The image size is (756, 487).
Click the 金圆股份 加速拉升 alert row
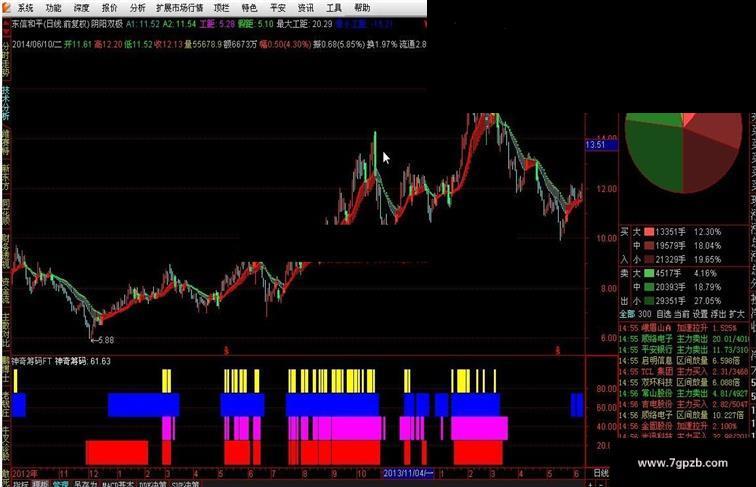[x=684, y=426]
